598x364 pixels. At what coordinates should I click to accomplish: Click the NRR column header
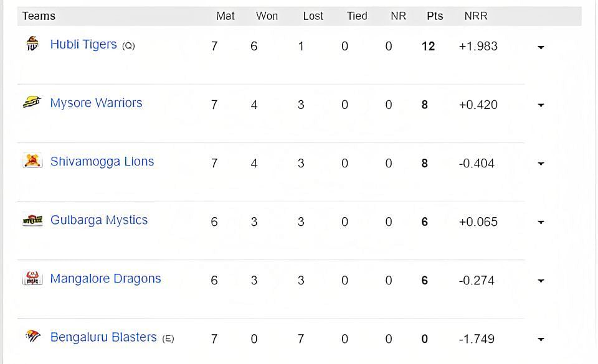pos(475,16)
